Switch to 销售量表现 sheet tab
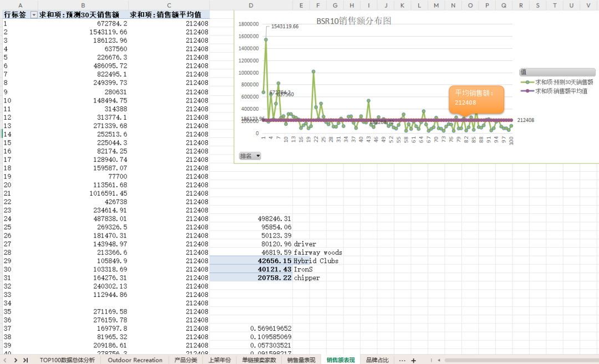599x364 pixels. [301, 360]
